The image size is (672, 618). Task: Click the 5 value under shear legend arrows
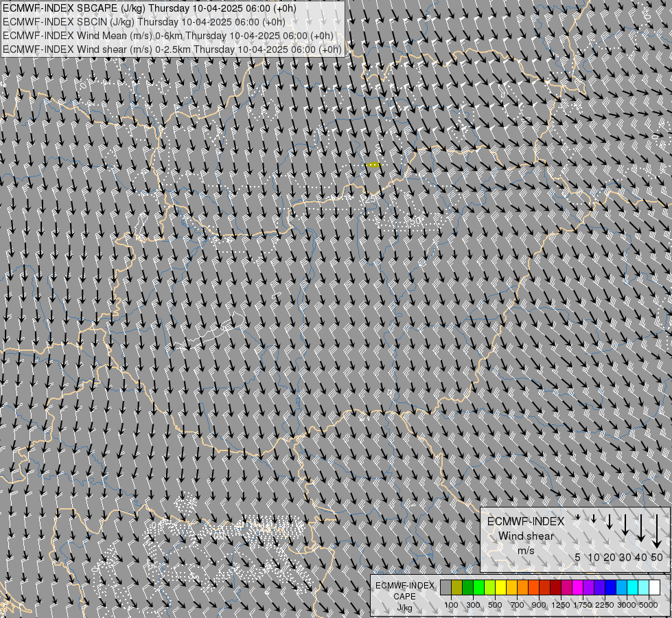click(x=578, y=557)
